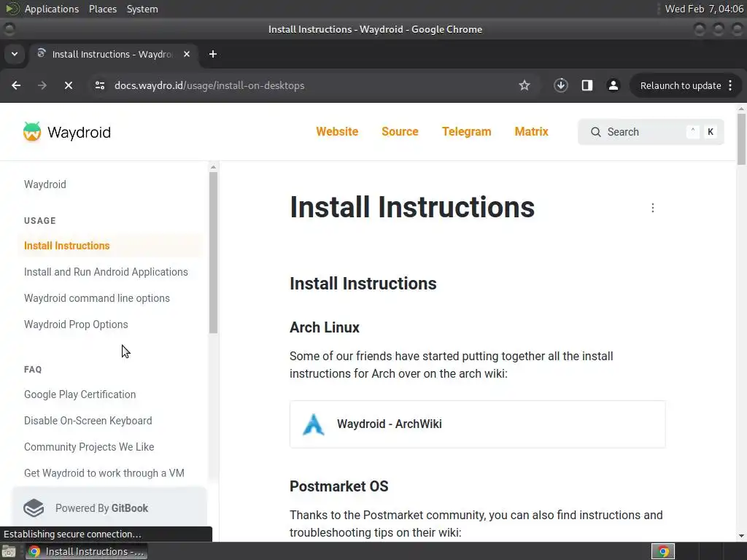Open the Waydroid - ArchWiki card
This screenshot has height=560, width=747.
pos(477,424)
